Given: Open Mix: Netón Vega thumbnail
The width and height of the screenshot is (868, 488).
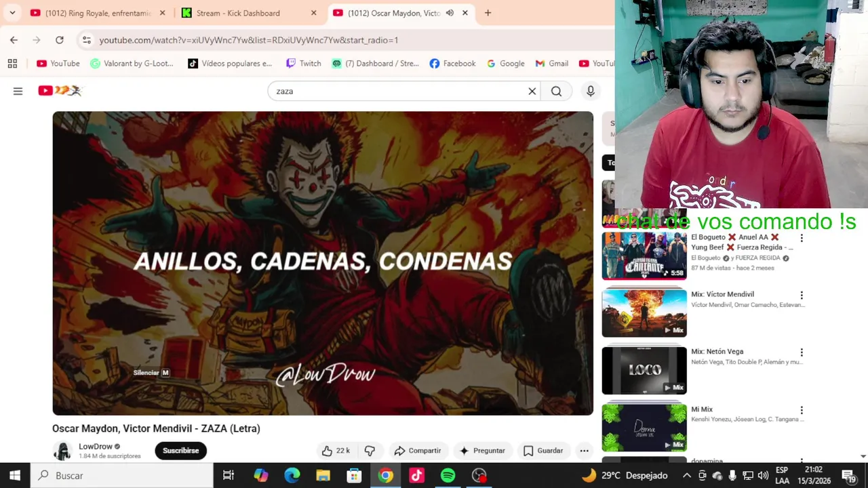Looking at the screenshot, I should click(x=644, y=371).
